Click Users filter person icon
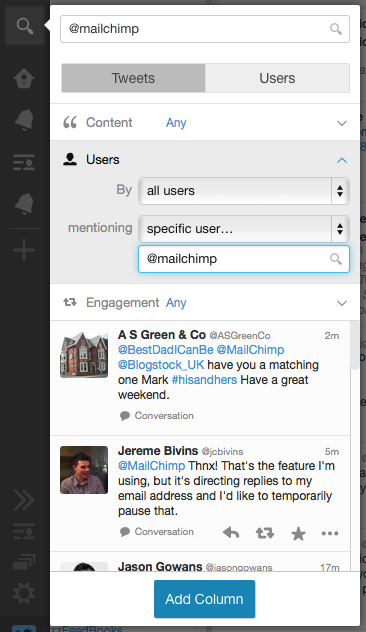The image size is (366, 632). click(70, 159)
